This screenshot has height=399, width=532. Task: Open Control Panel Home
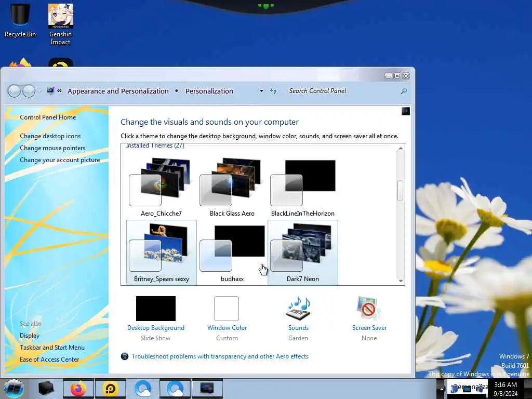coord(48,117)
